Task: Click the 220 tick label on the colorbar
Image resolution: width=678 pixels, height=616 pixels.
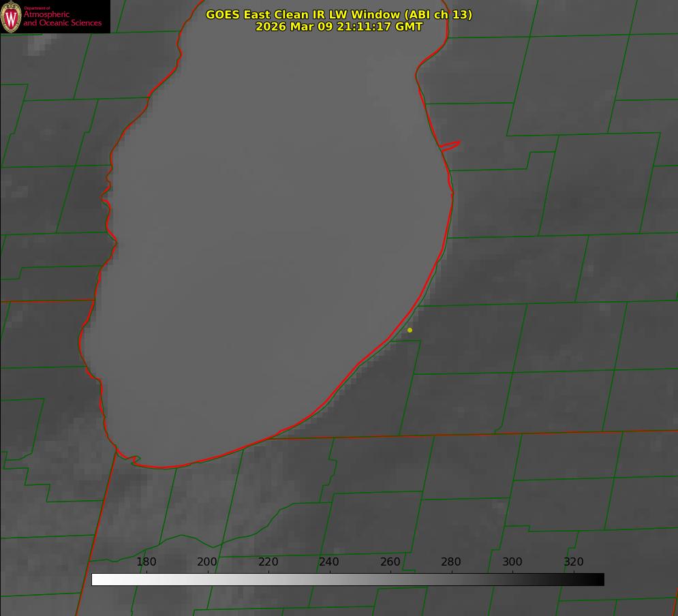Action: point(268,562)
